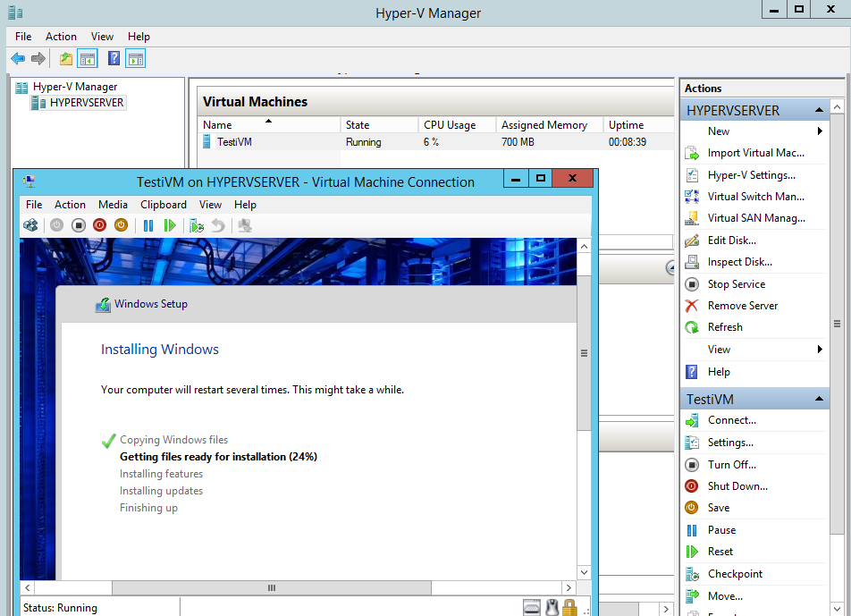Viewport: 851px width, 616px height.
Task: Click the up-one-level folder toolbar icon
Action: [x=65, y=59]
